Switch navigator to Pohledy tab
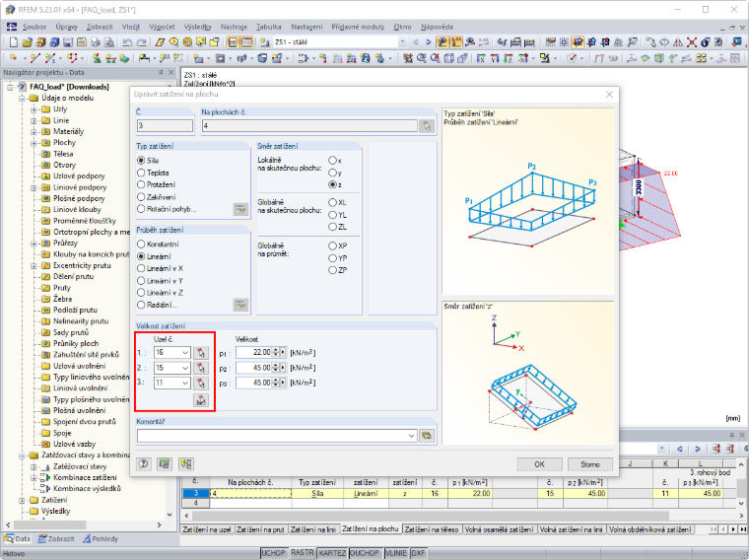Screen dimensions: 749x560 (101, 538)
